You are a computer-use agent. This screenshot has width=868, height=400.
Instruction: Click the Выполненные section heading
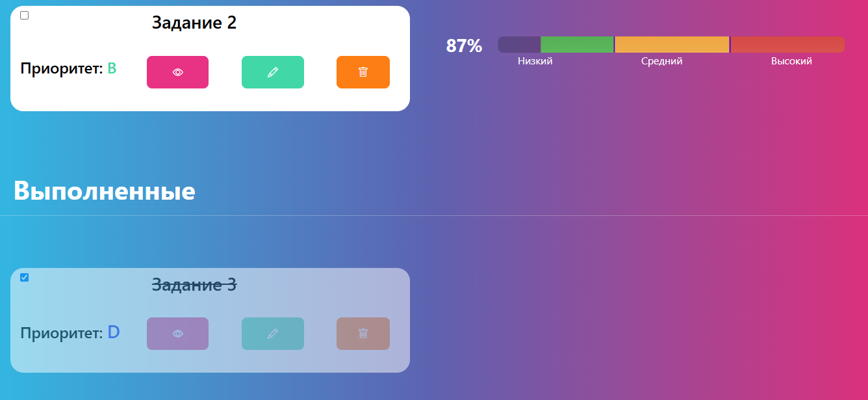point(104,191)
